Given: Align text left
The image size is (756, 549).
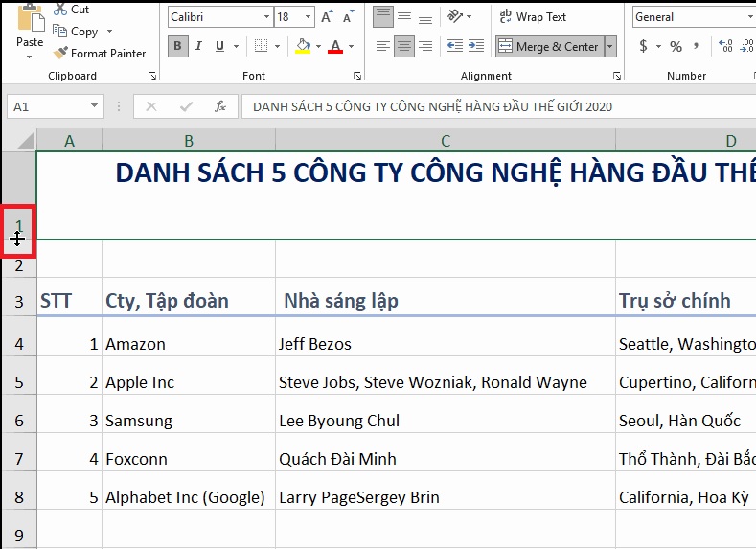Looking at the screenshot, I should pyautogui.click(x=383, y=46).
